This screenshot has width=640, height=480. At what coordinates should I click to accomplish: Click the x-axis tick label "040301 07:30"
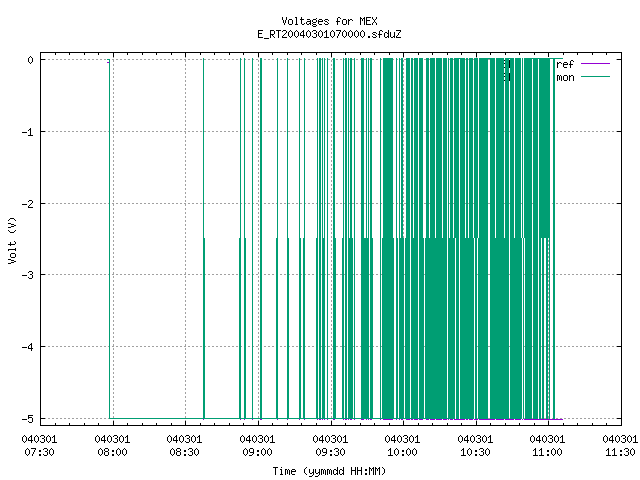[x=40, y=445]
